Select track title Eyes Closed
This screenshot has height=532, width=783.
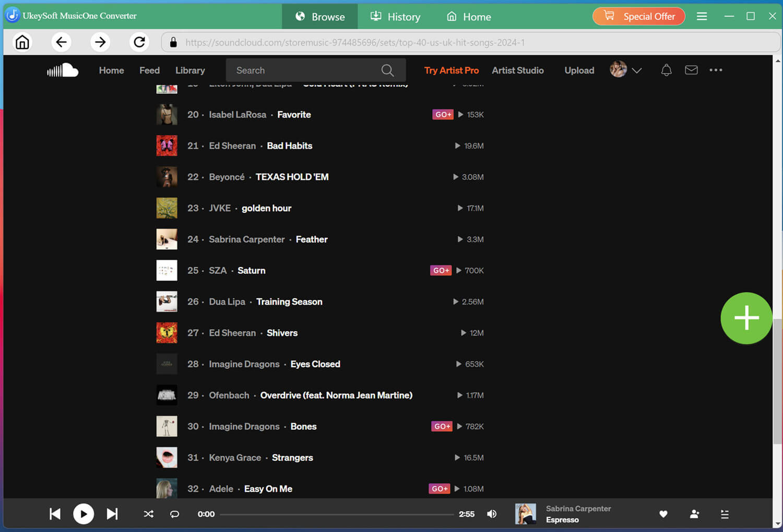pyautogui.click(x=315, y=364)
